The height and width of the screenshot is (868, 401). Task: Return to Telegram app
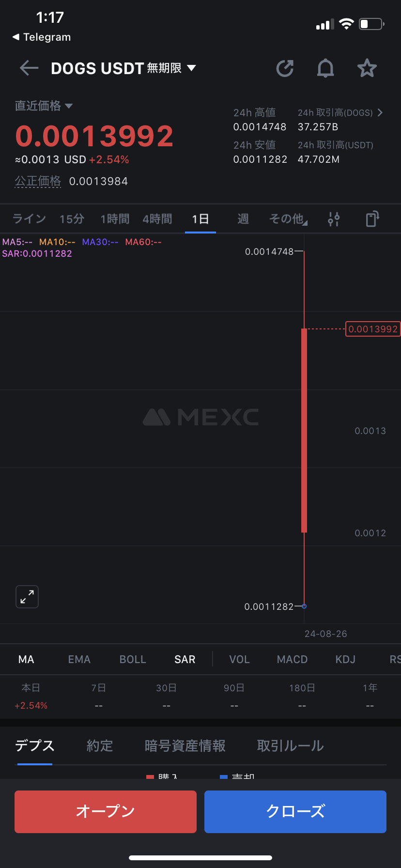tap(42, 37)
